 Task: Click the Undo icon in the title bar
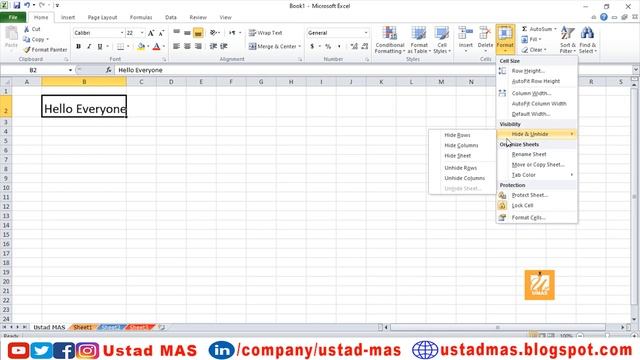pyautogui.click(x=27, y=5)
